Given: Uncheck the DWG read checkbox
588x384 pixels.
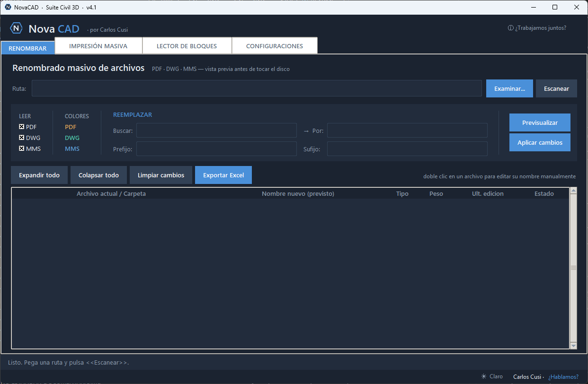Looking at the screenshot, I should pyautogui.click(x=21, y=138).
